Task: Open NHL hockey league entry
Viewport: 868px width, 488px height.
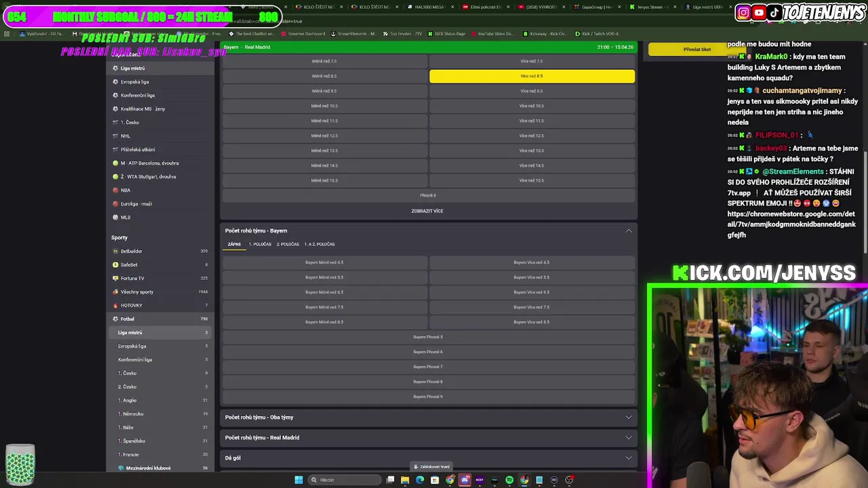Action: coord(161,136)
